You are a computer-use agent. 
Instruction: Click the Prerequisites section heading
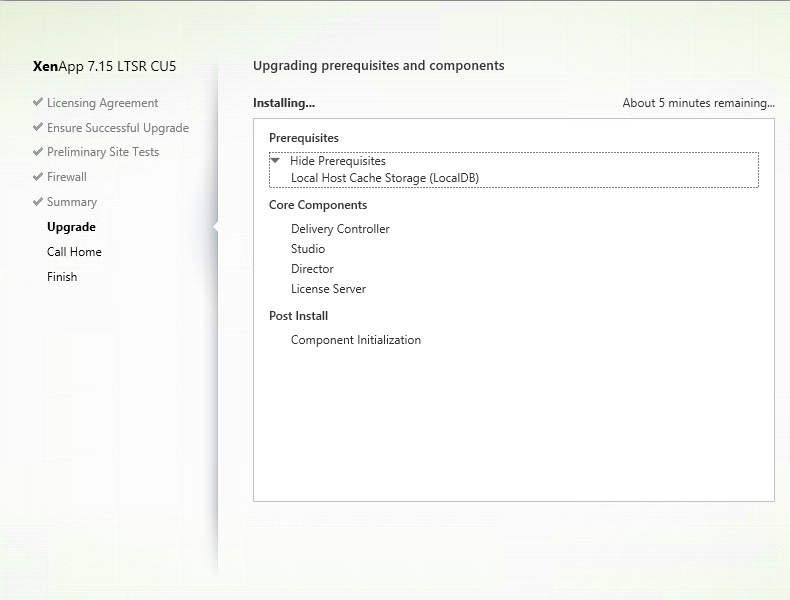tap(304, 138)
